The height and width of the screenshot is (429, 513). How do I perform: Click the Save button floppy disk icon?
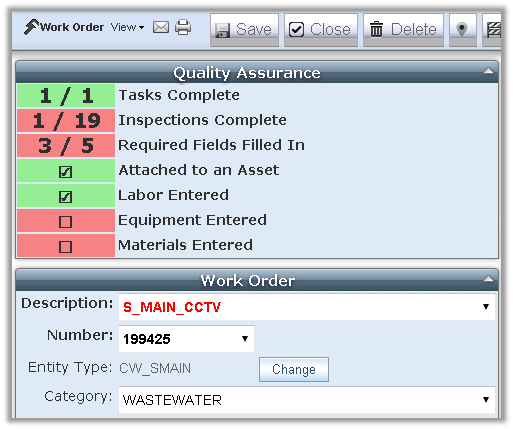coord(222,30)
